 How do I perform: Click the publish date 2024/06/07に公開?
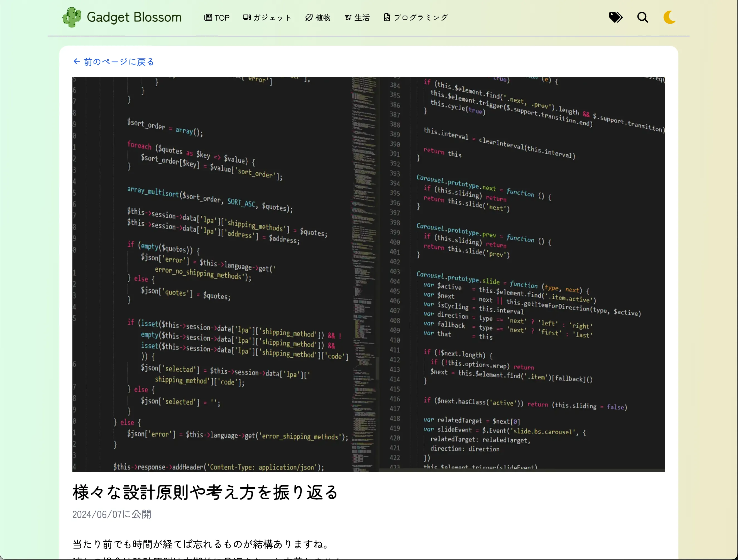click(x=112, y=514)
